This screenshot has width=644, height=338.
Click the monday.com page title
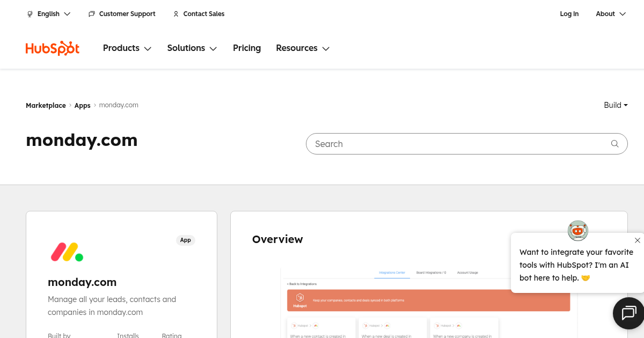click(x=82, y=140)
